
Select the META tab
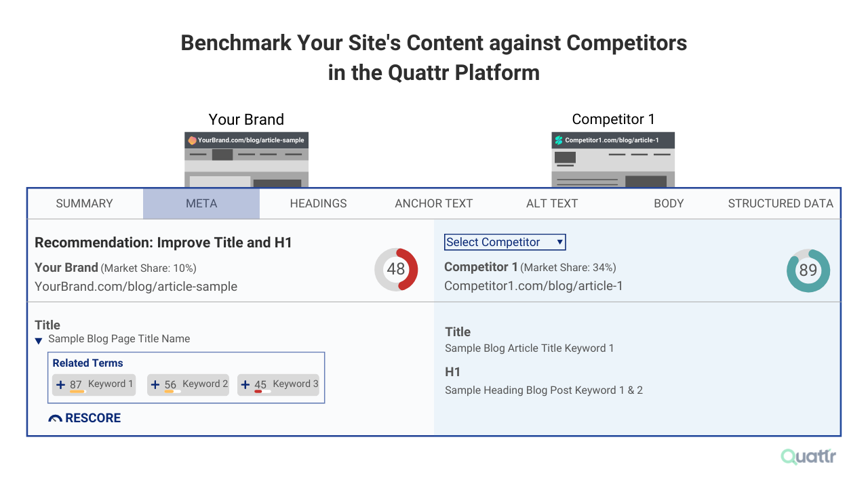(x=201, y=203)
